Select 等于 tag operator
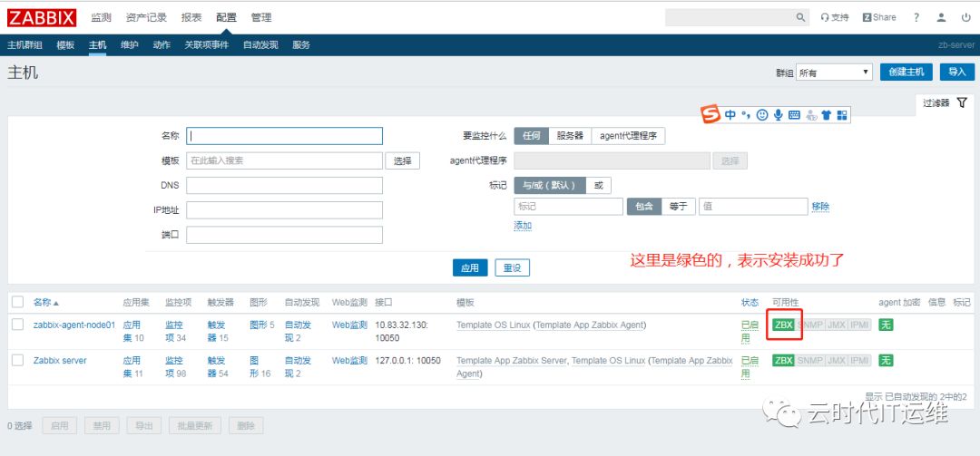Screen dimensions: 980x456 678,206
